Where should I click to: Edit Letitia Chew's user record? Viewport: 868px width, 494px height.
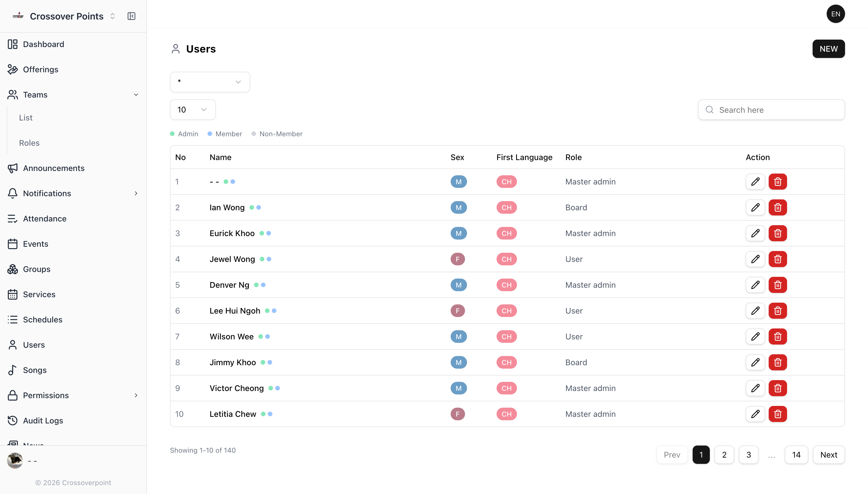tap(755, 414)
